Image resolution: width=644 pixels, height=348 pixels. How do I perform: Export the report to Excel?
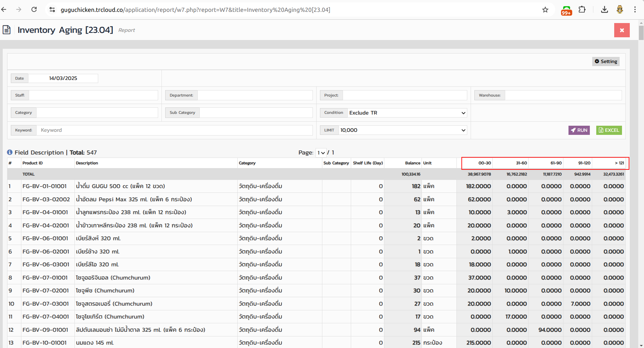click(x=609, y=130)
